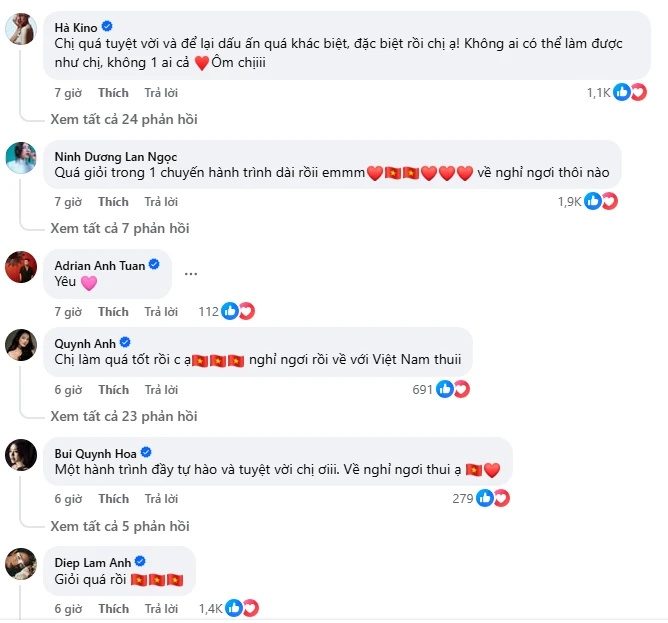The image size is (668, 623).
Task: Expand all 7 replies under Ninh Dương Lan Ngọc
Action: pyautogui.click(x=119, y=228)
